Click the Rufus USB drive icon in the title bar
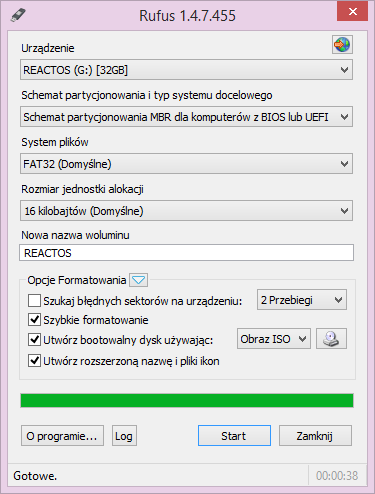The height and width of the screenshot is (494, 375). [18, 15]
